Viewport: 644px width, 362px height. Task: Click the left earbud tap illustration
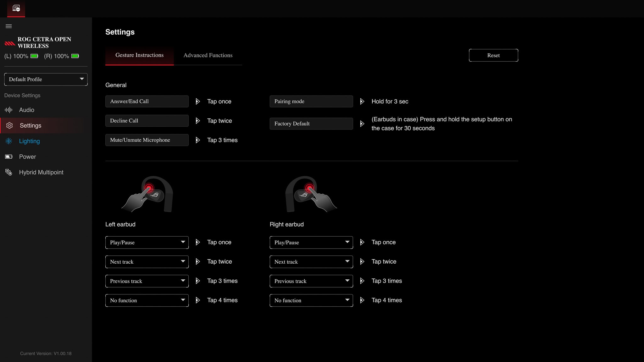[147, 194]
